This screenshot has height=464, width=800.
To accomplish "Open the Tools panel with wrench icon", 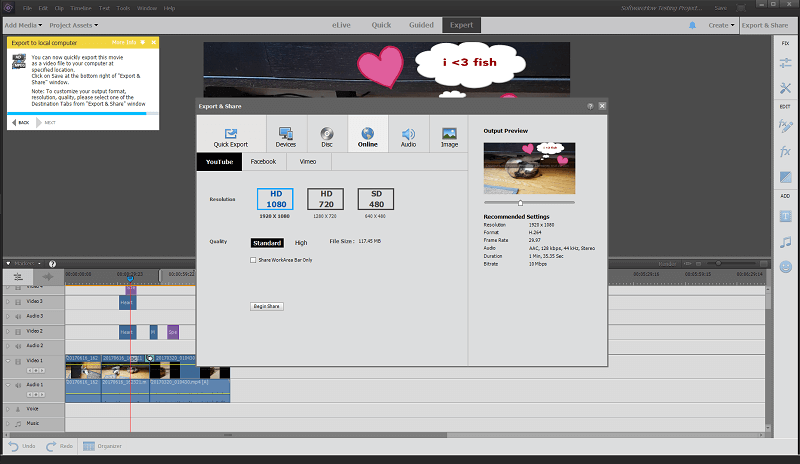I will pos(785,88).
